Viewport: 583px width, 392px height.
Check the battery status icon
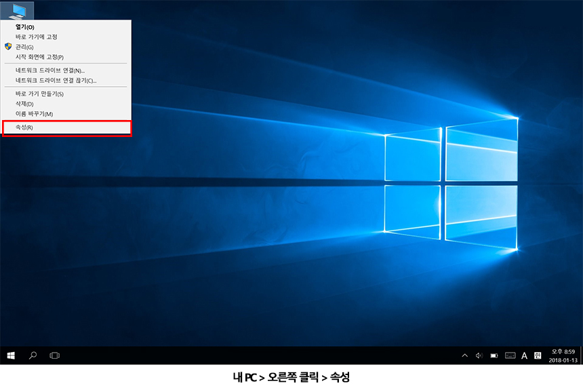click(494, 355)
